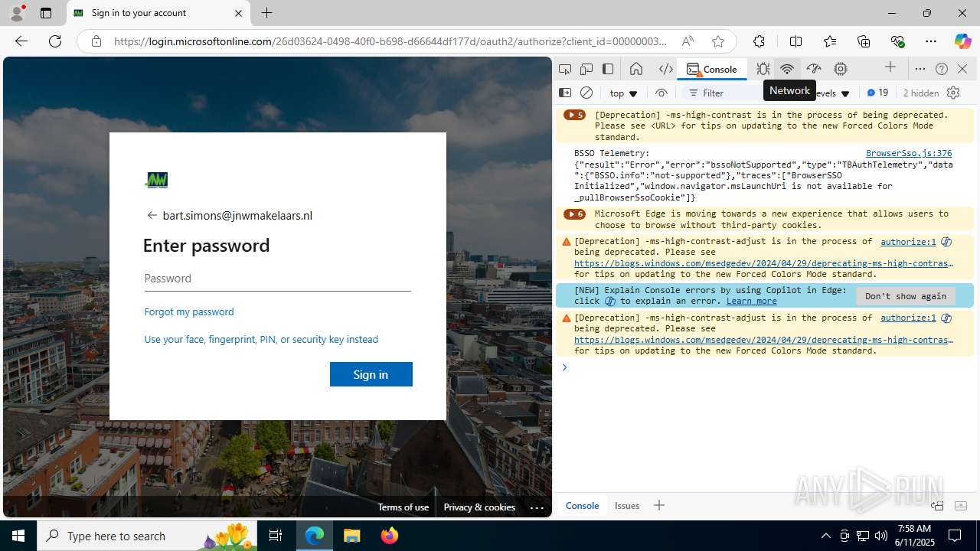Explain last deprecation warning with Copilot
Image resolution: width=980 pixels, height=551 pixels.
coord(946,318)
